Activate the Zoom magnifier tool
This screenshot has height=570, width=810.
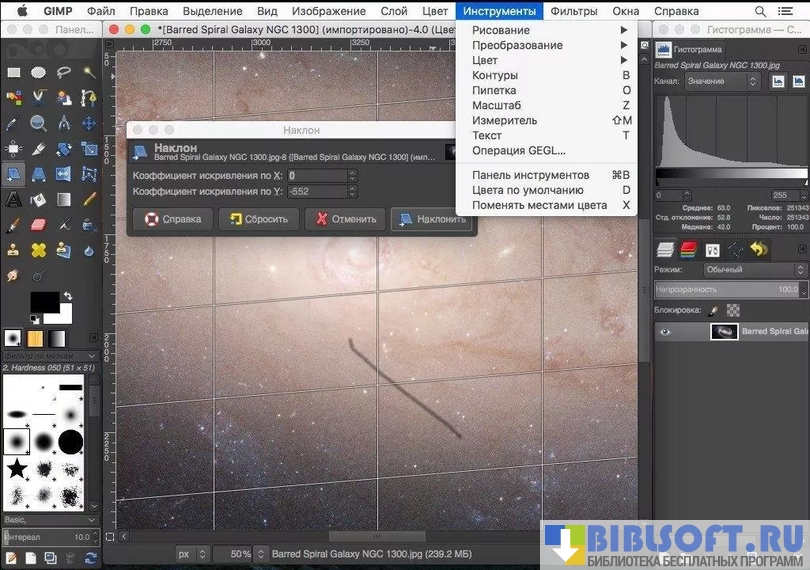[x=38, y=123]
